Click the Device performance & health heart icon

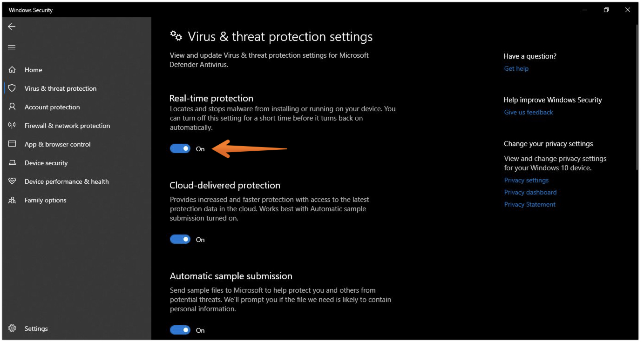pyautogui.click(x=12, y=181)
